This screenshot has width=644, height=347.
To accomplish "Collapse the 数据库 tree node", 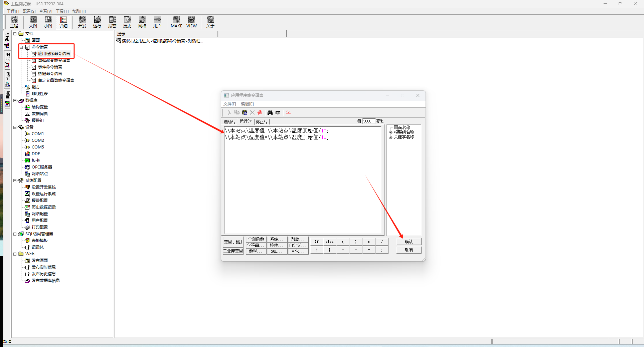I will (15, 100).
